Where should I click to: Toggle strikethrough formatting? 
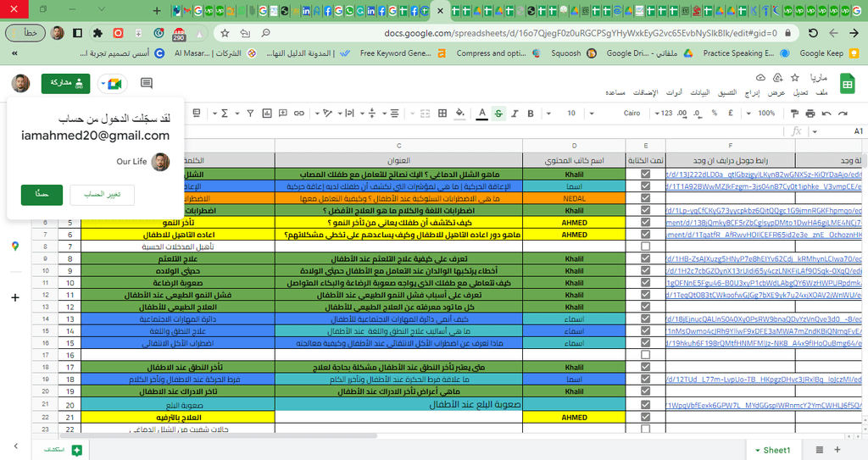coord(498,114)
